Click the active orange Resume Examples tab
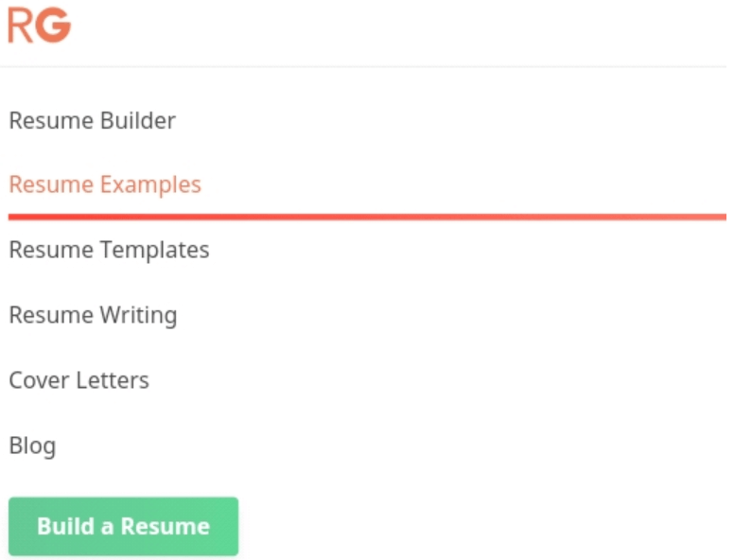 (x=105, y=185)
